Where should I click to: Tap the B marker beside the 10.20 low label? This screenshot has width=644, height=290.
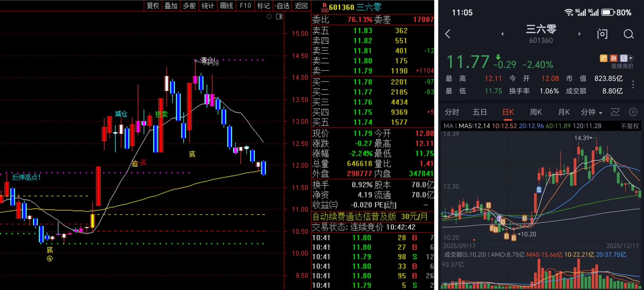[x=514, y=238]
